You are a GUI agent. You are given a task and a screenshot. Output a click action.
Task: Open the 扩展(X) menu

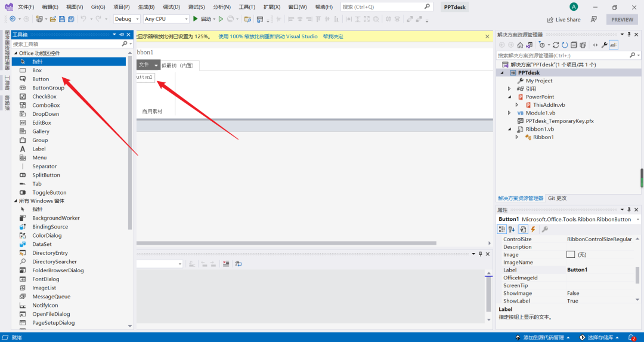(272, 7)
